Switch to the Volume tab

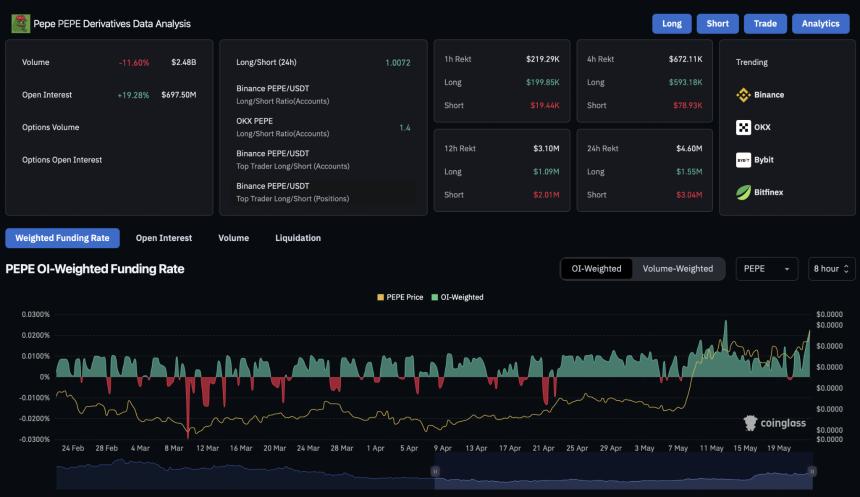click(234, 238)
